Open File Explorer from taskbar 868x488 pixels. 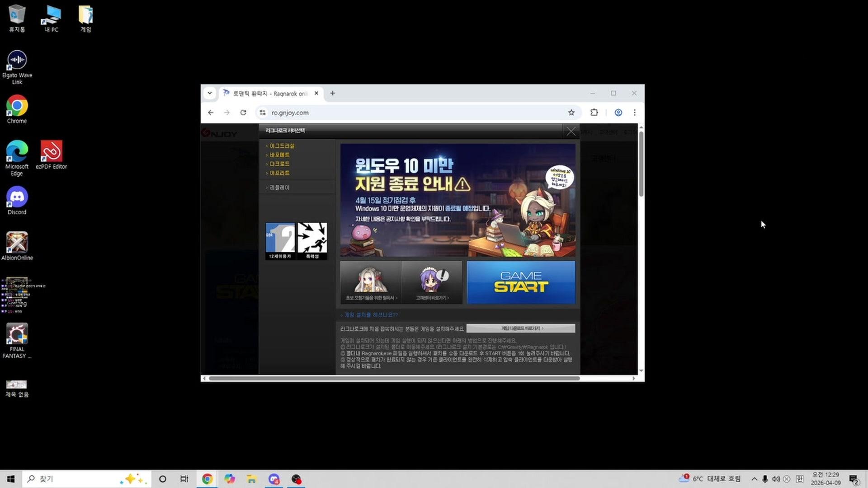tap(251, 479)
